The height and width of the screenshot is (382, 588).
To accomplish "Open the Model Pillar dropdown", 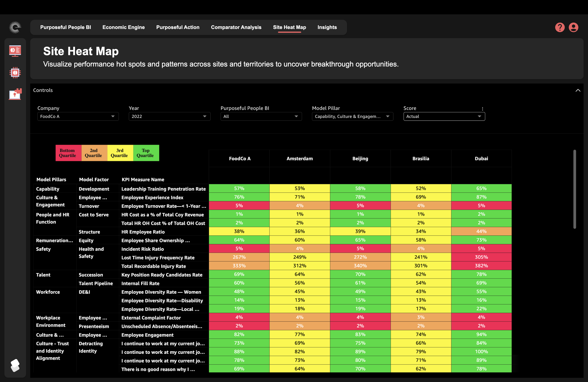I will 352,117.
